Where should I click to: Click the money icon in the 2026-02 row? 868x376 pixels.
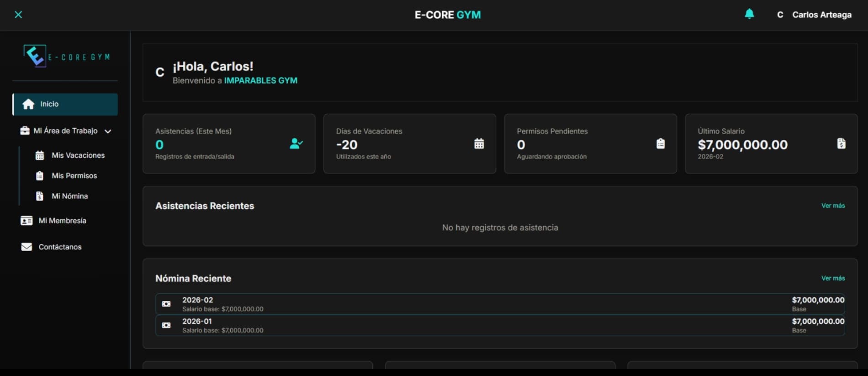coord(166,304)
